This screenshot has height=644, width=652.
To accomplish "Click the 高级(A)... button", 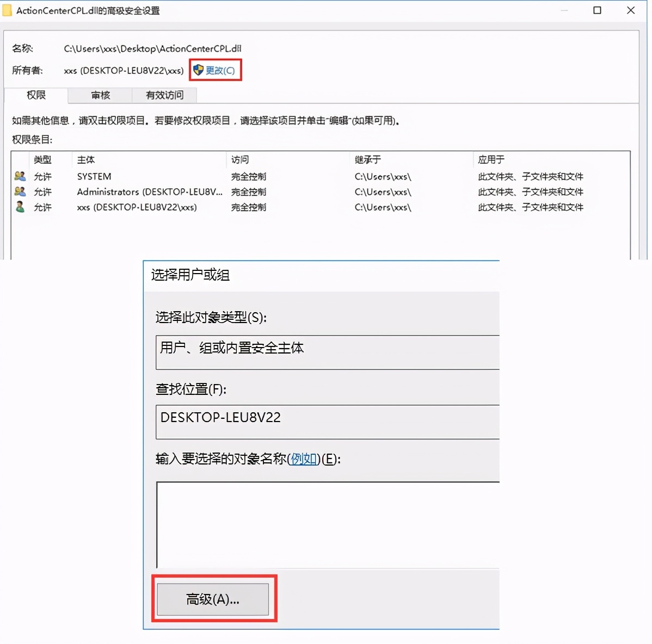I will click(x=213, y=599).
